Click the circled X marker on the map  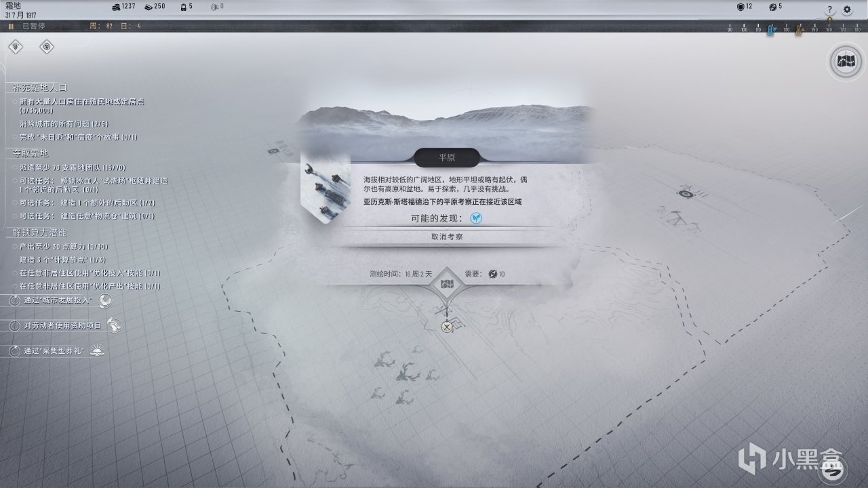[x=446, y=327]
